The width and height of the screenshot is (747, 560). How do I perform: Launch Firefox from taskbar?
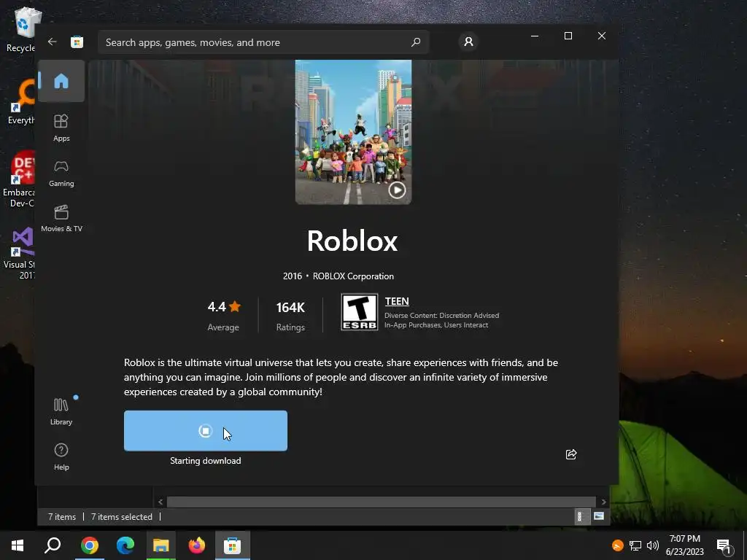pyautogui.click(x=197, y=545)
